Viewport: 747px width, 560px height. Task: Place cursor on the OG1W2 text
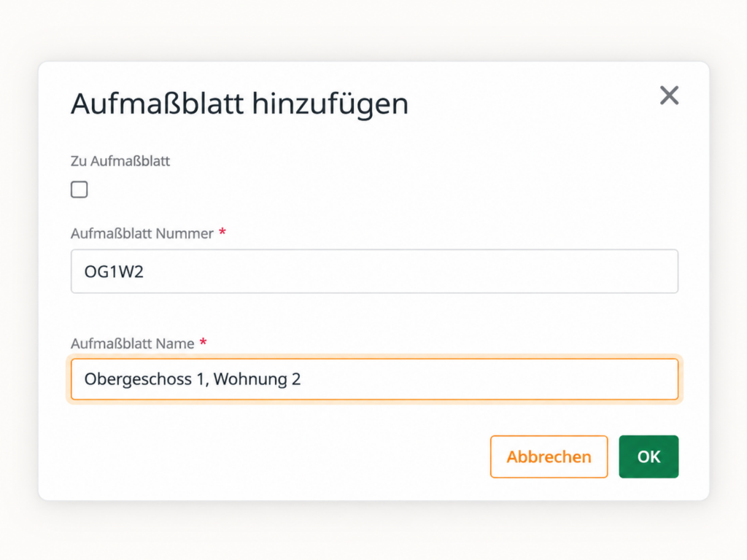click(x=114, y=272)
